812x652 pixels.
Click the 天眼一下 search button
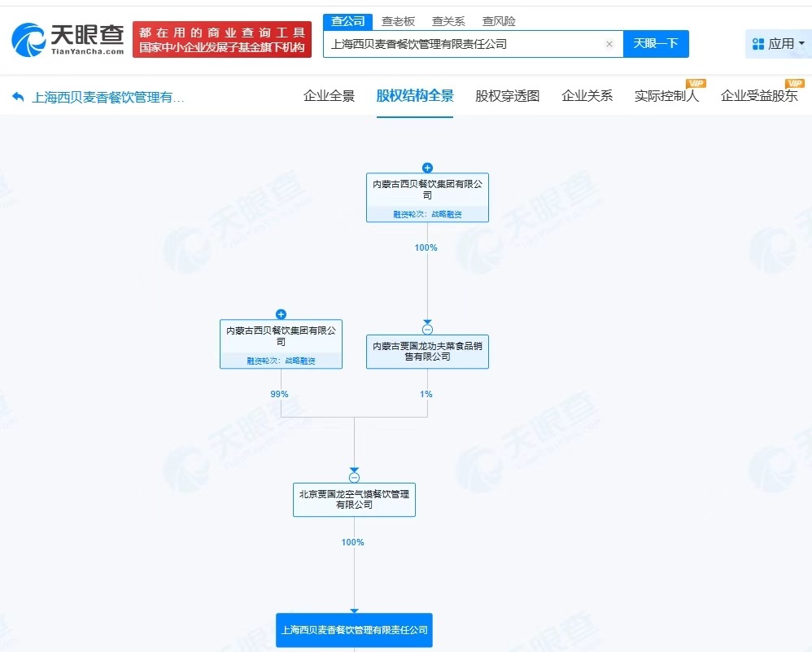[656, 44]
